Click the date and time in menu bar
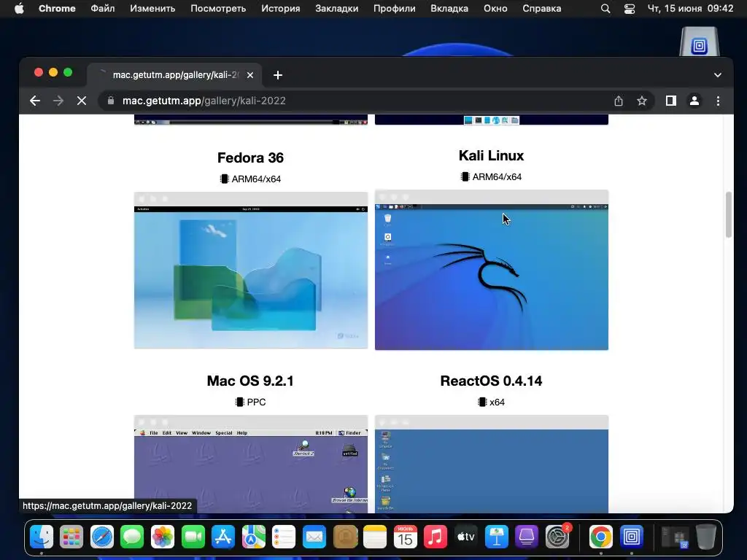Screen dimensions: 747x560 pyautogui.click(x=690, y=9)
